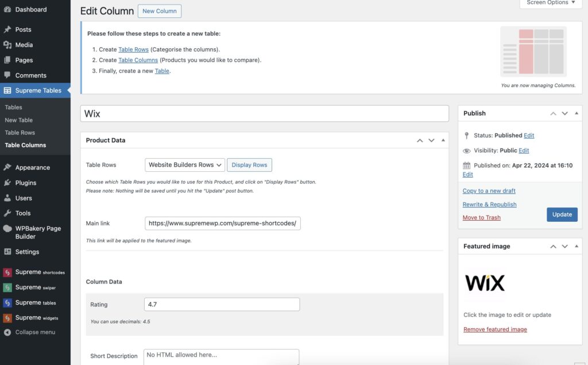Click the Appearance paintbrush icon

7,167
